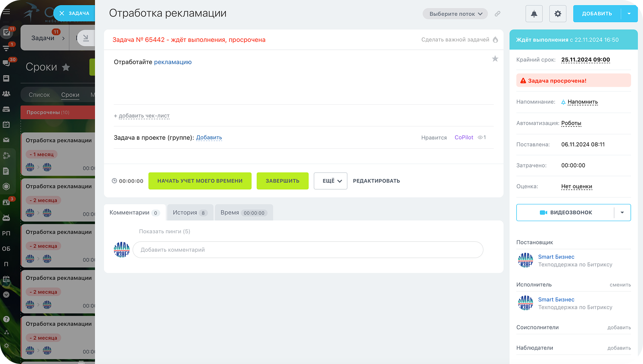
Task: Switch to История tab
Action: [x=190, y=212]
